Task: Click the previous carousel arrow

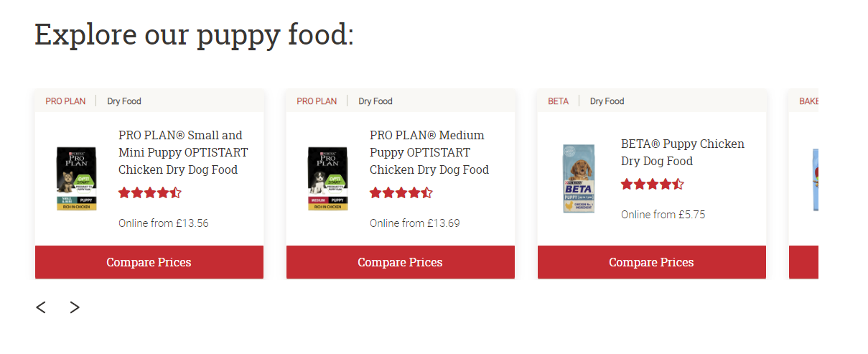Action: (x=41, y=307)
